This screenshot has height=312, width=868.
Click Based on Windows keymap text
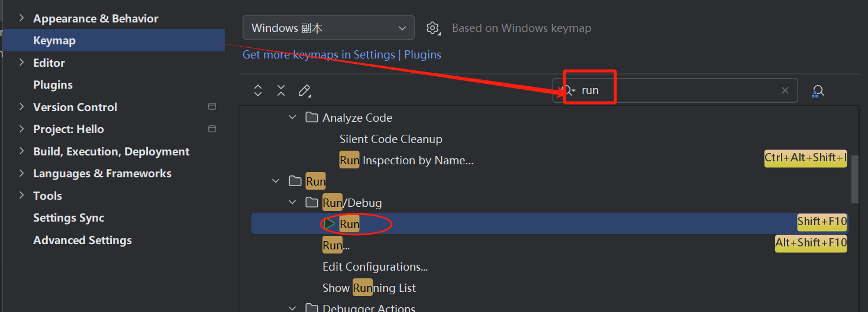[521, 28]
